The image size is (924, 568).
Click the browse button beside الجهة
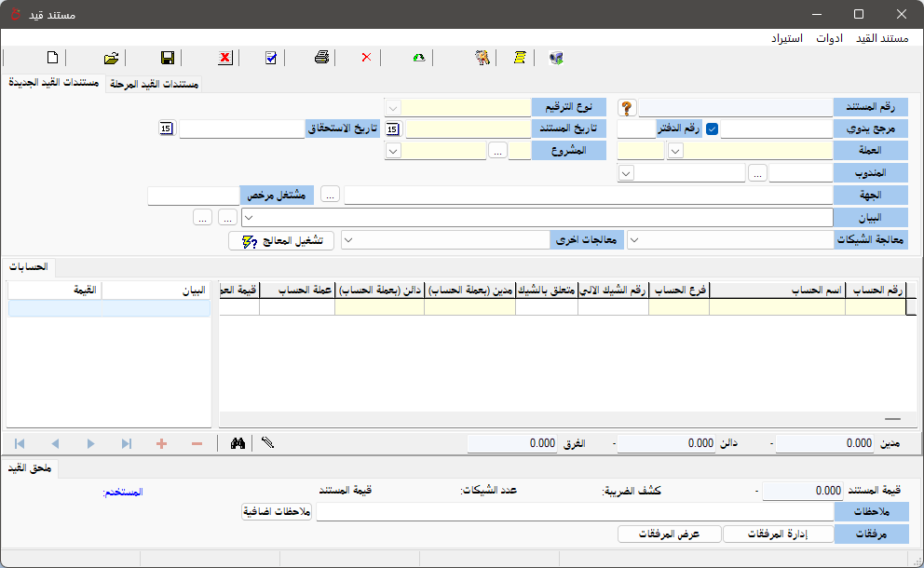[330, 195]
